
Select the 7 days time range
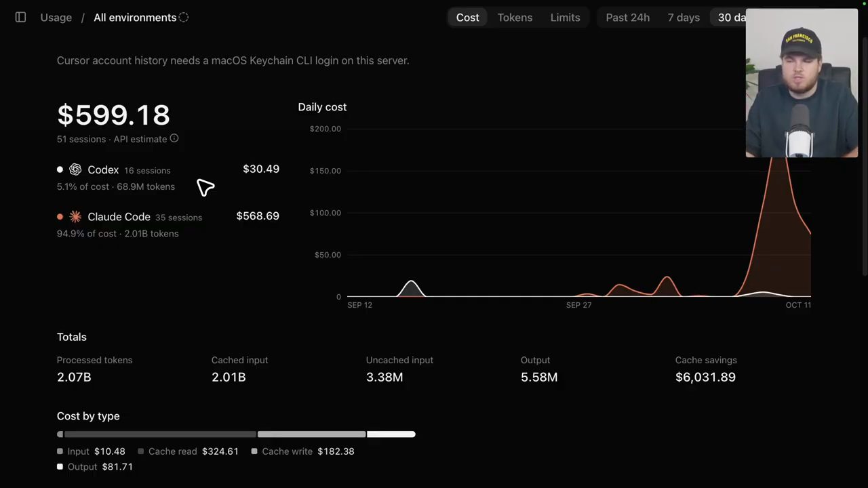pos(684,18)
